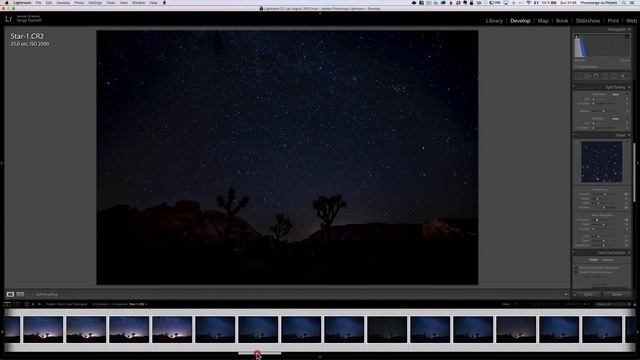Switch to Loupe view in toolbar
Screen dimensions: 640x360
pos(10,294)
